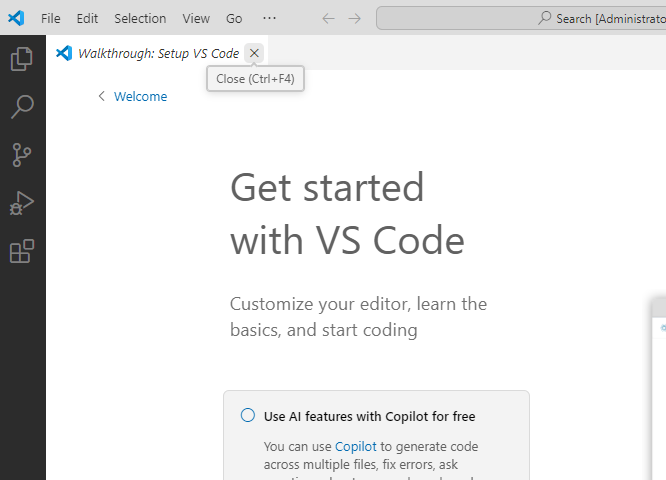The height and width of the screenshot is (480, 666).
Task: Expand the overflow menu ellipsis
Action: coord(269,18)
